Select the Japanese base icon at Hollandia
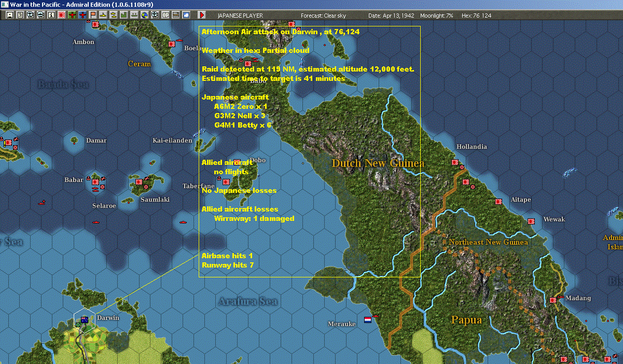Screen dimensions: 623x364 tap(455, 162)
